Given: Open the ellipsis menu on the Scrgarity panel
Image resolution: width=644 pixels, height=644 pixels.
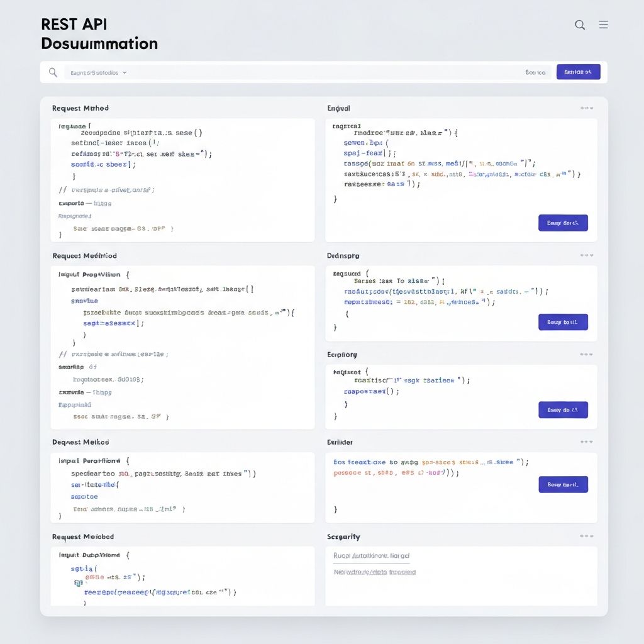Looking at the screenshot, I should pos(584,536).
